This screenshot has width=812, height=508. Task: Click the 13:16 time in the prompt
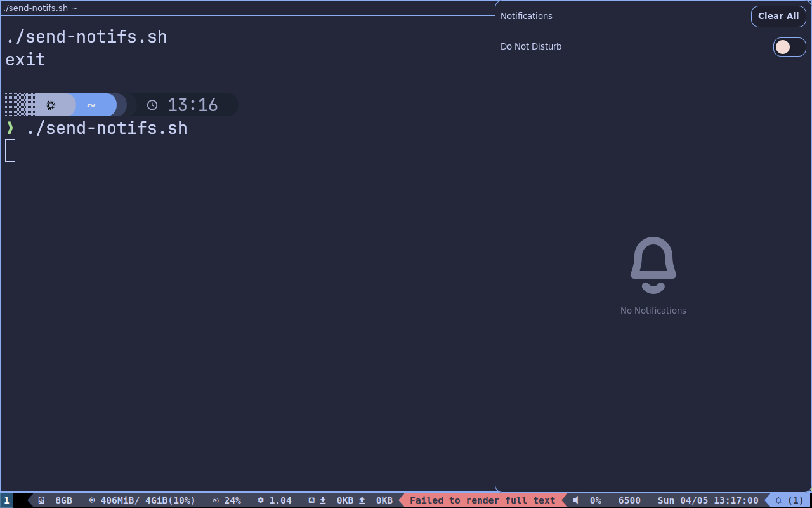pyautogui.click(x=192, y=105)
